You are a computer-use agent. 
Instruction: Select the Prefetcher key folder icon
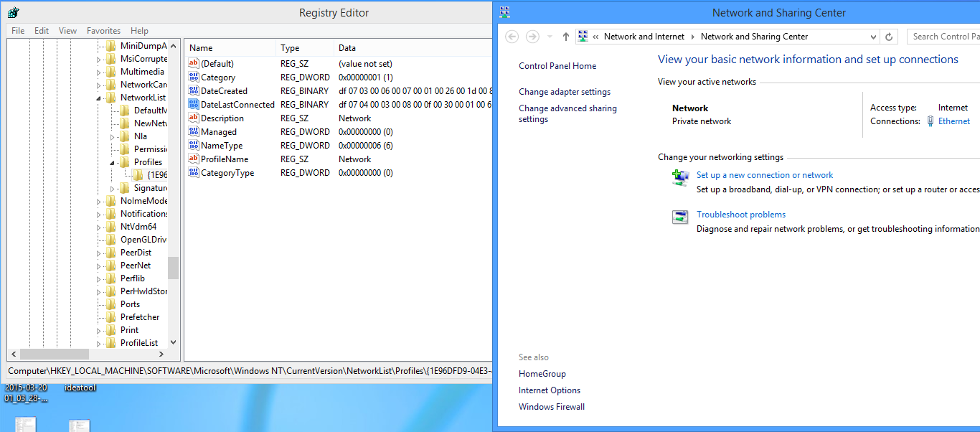110,317
